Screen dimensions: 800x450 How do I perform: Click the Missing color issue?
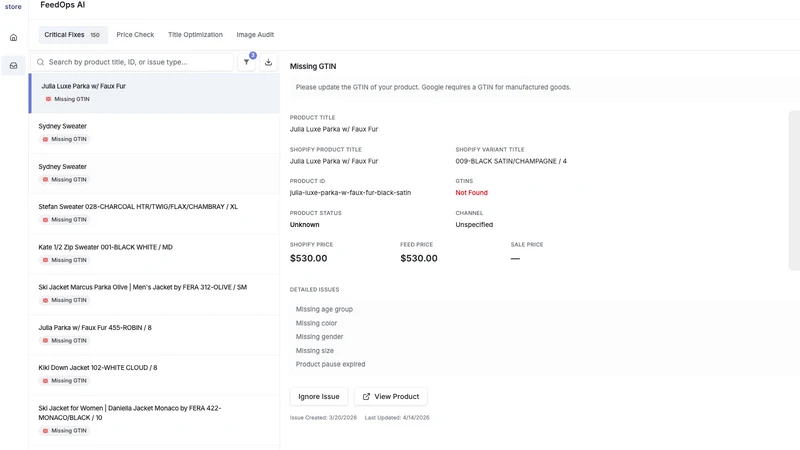[316, 323]
